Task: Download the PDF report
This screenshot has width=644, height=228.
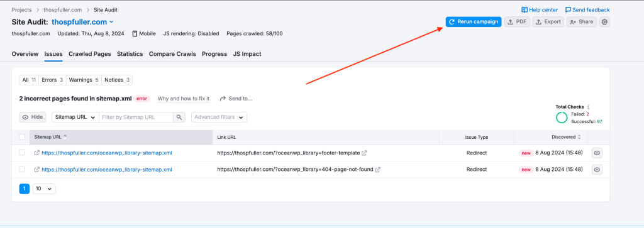Action: pyautogui.click(x=517, y=22)
